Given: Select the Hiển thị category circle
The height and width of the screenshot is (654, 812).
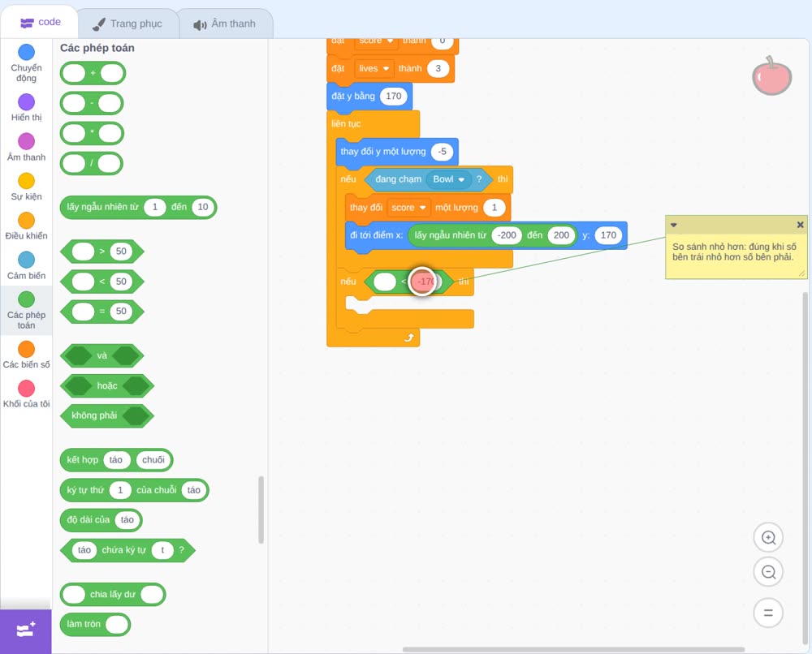Looking at the screenshot, I should (26, 102).
